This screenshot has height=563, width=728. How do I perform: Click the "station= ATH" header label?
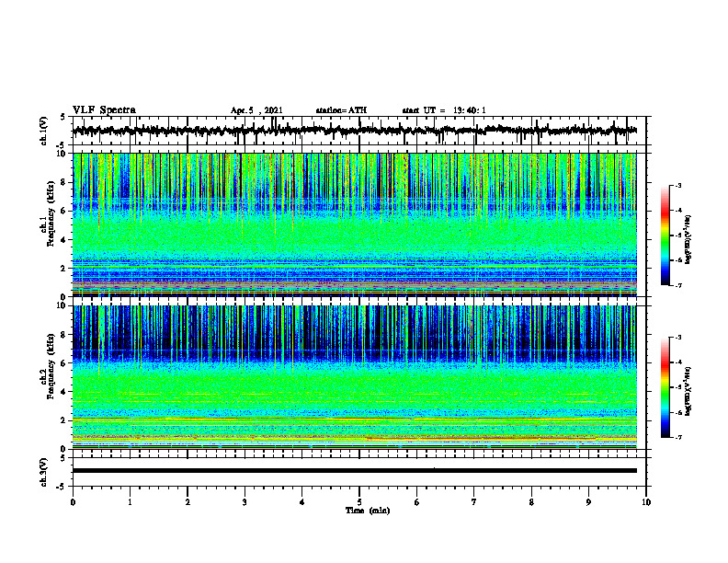point(341,110)
